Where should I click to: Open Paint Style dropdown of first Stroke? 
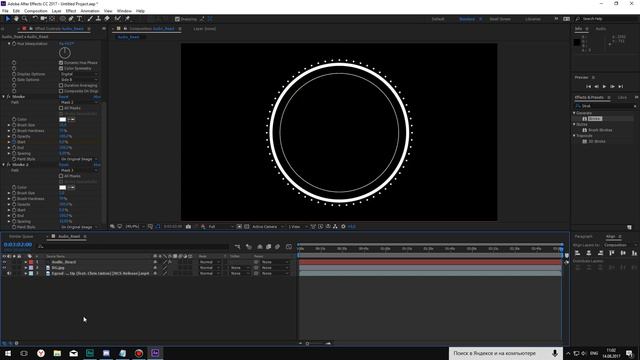click(79, 159)
